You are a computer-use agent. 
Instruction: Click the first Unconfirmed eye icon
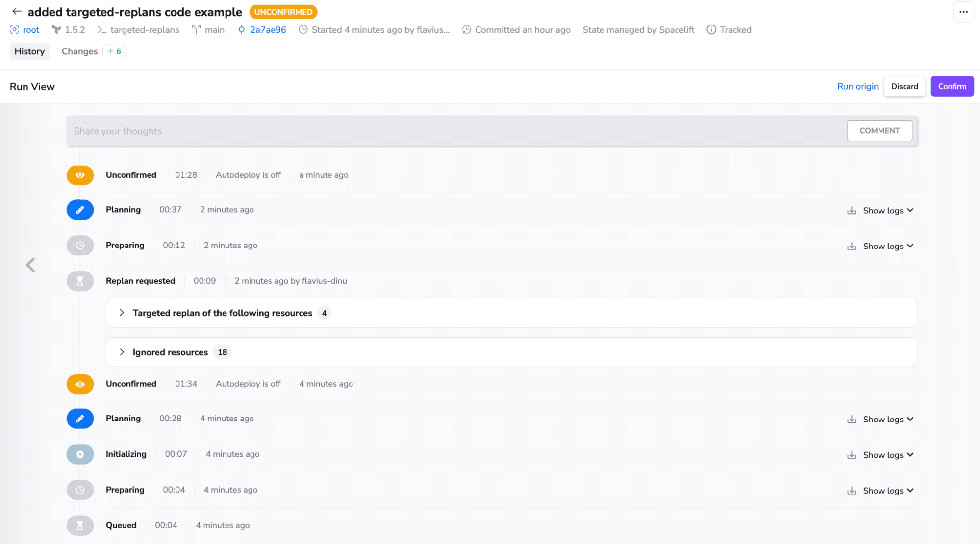(x=80, y=174)
